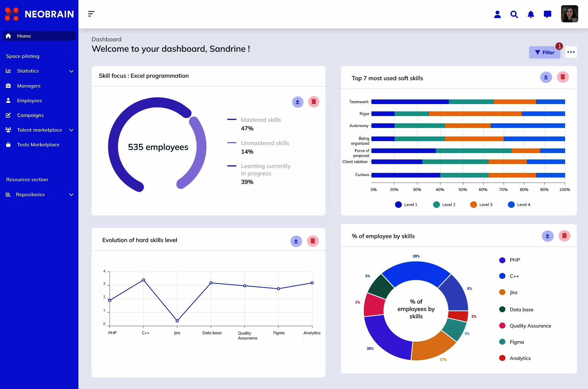Image resolution: width=588 pixels, height=389 pixels.
Task: Open the search icon in the top bar
Action: [x=514, y=14]
